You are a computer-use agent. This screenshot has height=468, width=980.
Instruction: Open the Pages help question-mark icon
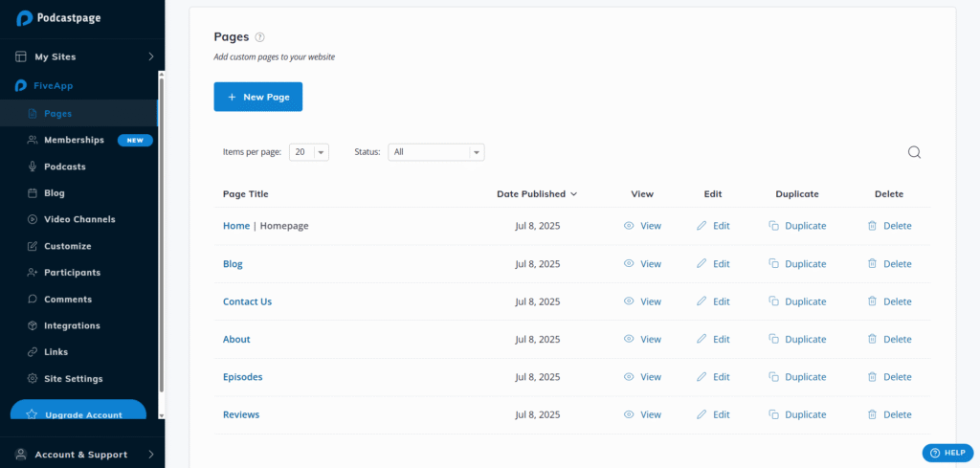pyautogui.click(x=260, y=37)
